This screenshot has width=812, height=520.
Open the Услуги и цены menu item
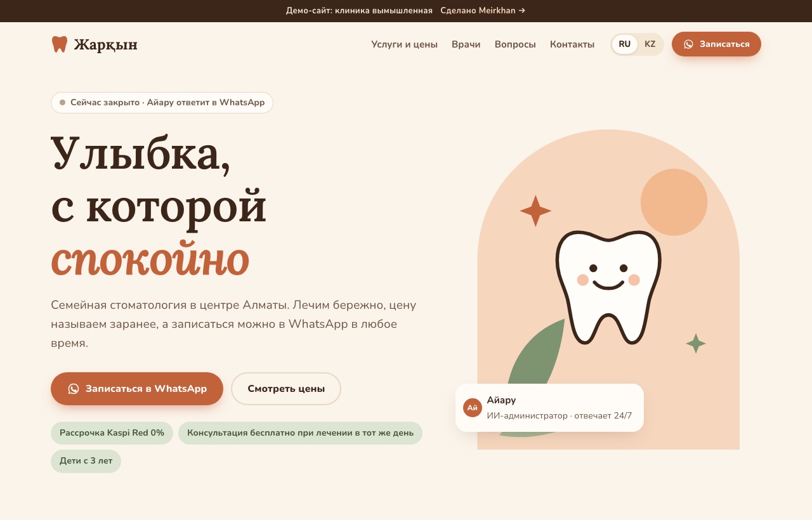coord(404,44)
